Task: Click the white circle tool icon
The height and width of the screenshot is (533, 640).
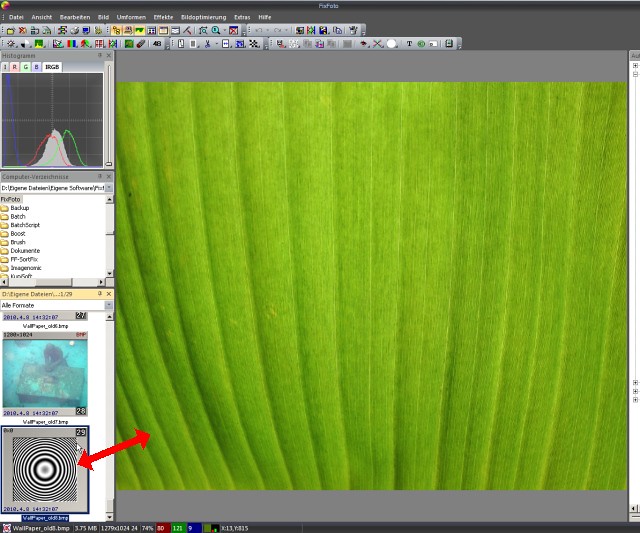Action: click(391, 44)
